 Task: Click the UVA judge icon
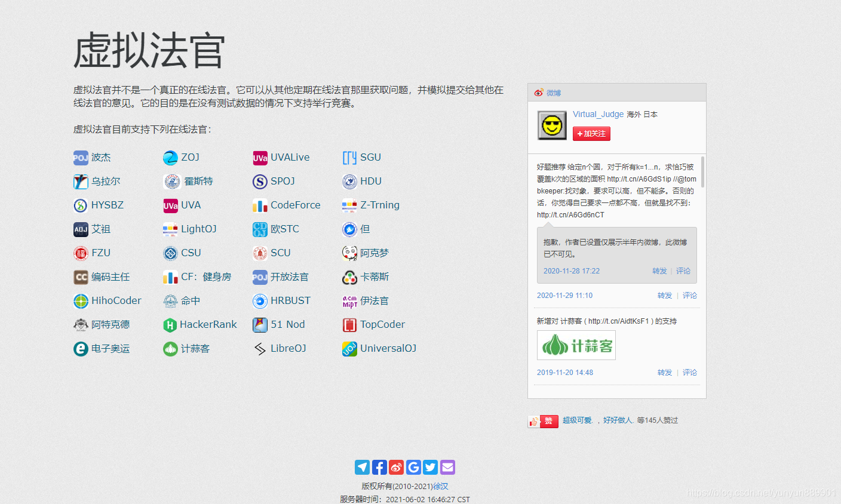[170, 205]
